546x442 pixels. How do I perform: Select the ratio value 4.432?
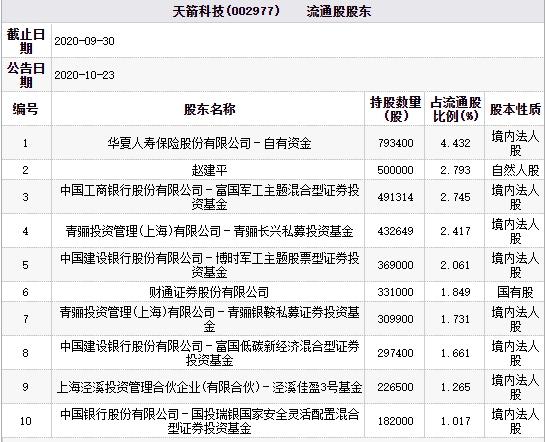(455, 143)
